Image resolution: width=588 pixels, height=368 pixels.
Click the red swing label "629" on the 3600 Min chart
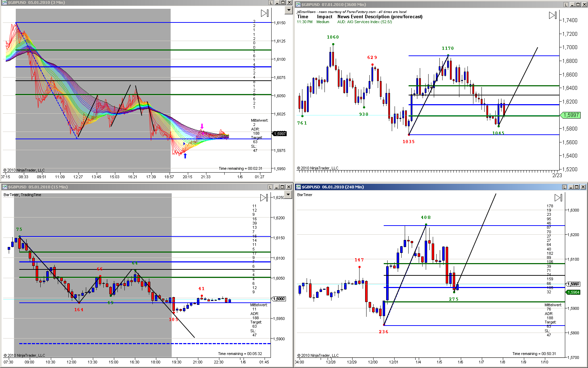point(372,58)
